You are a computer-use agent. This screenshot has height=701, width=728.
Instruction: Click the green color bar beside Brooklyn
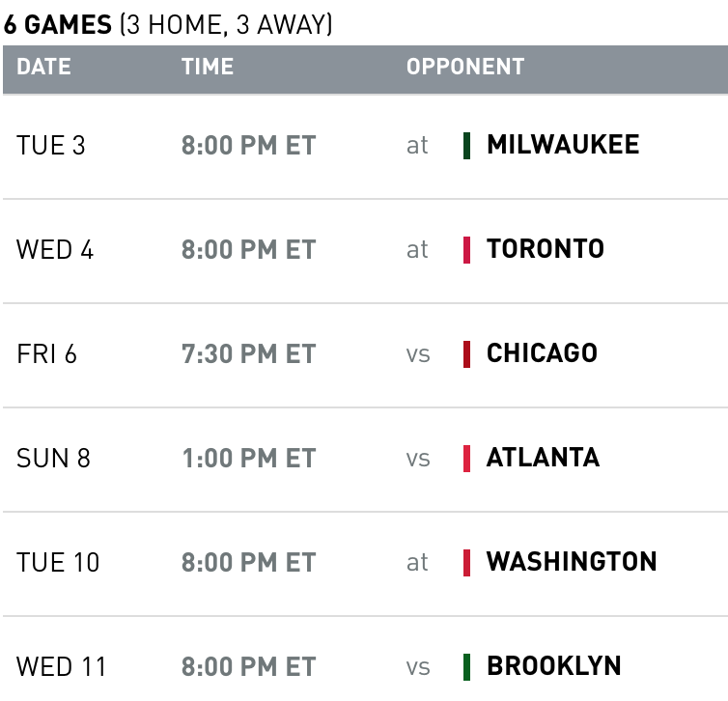(467, 667)
